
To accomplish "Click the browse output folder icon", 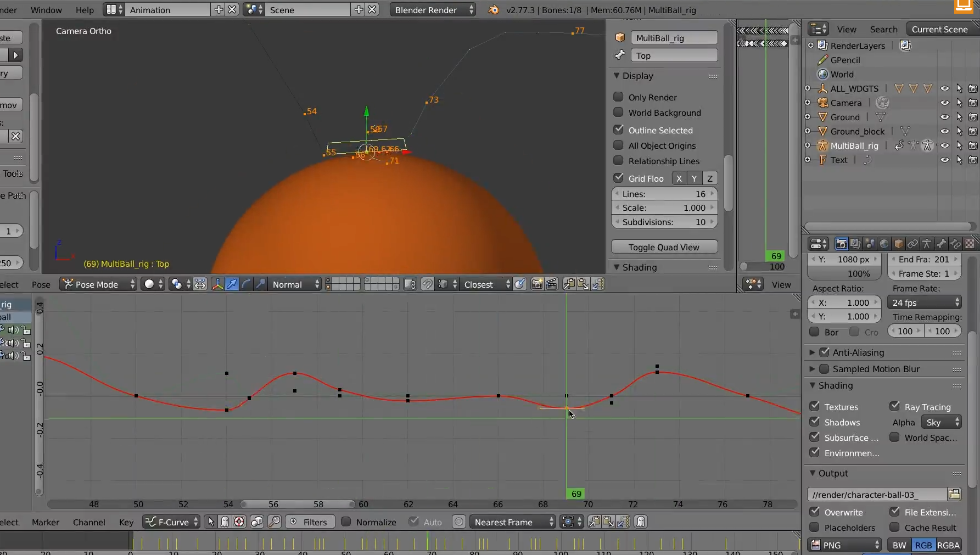I will point(954,494).
